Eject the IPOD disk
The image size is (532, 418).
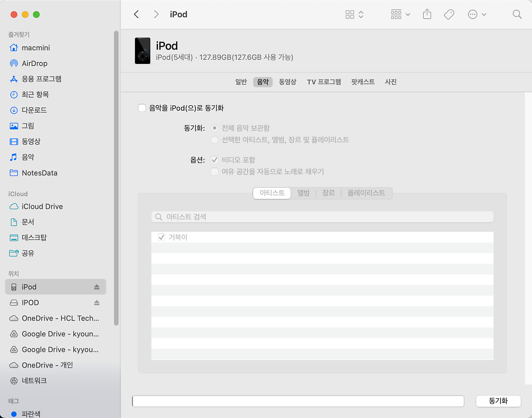click(97, 302)
